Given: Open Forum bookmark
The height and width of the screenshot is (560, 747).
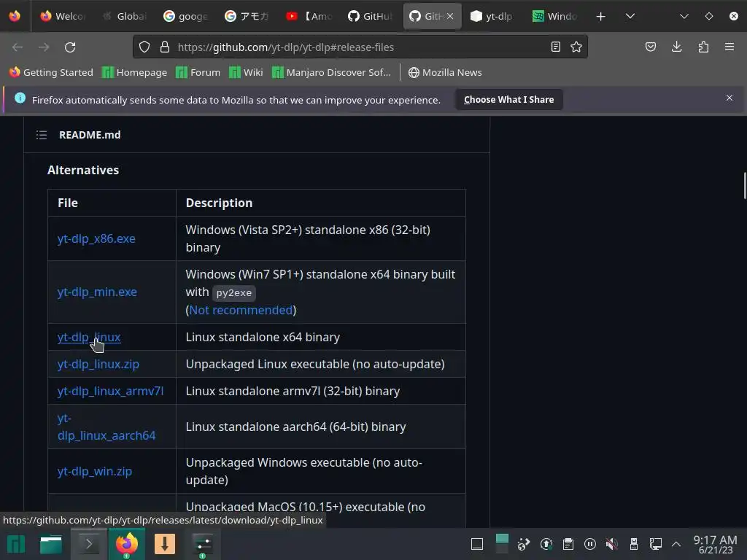Looking at the screenshot, I should (x=198, y=72).
